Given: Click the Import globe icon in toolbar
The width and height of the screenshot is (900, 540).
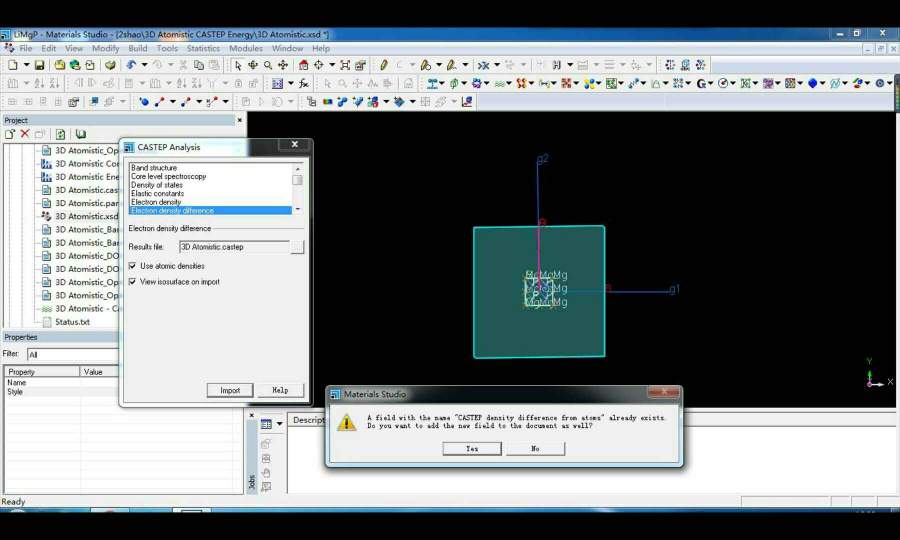Looking at the screenshot, I should (75, 65).
